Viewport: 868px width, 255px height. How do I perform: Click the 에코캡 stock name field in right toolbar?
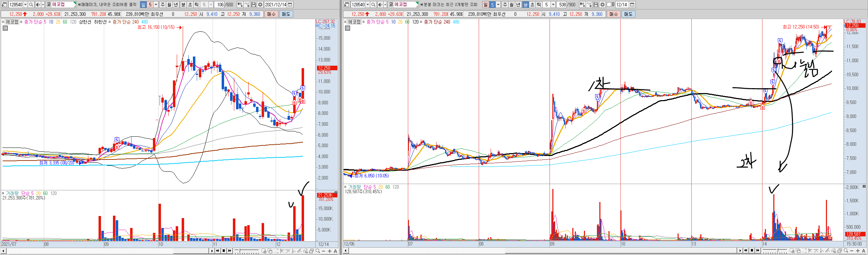click(403, 5)
